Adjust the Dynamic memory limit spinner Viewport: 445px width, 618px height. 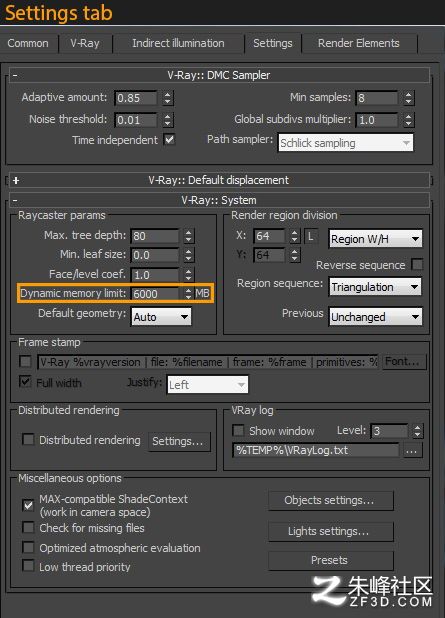coord(188,294)
